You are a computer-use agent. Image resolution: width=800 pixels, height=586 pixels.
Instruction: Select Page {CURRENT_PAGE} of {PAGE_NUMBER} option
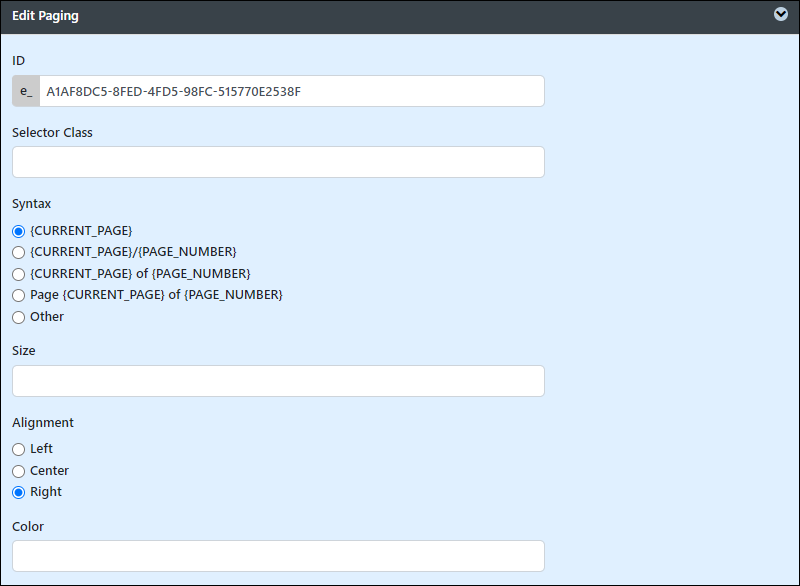pos(18,295)
